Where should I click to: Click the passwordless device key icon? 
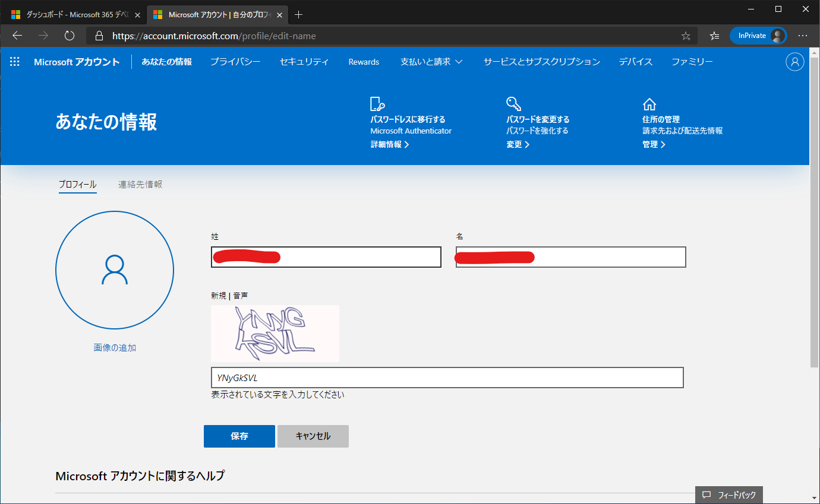tap(378, 104)
